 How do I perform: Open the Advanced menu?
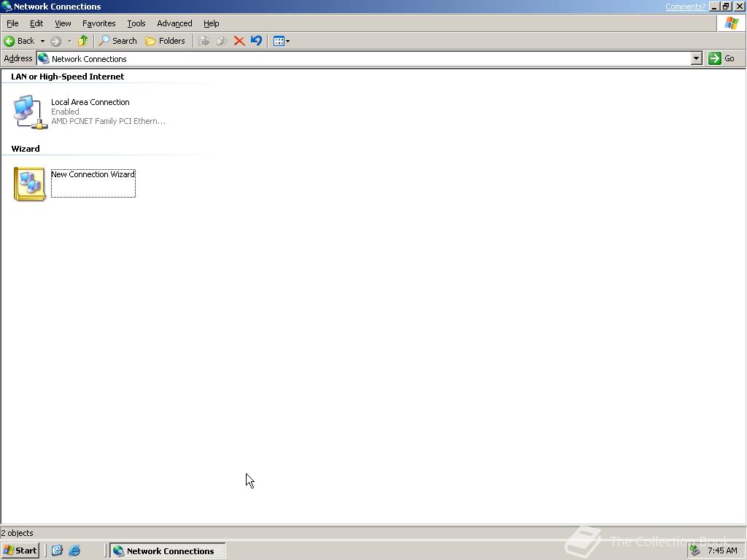pyautogui.click(x=174, y=23)
